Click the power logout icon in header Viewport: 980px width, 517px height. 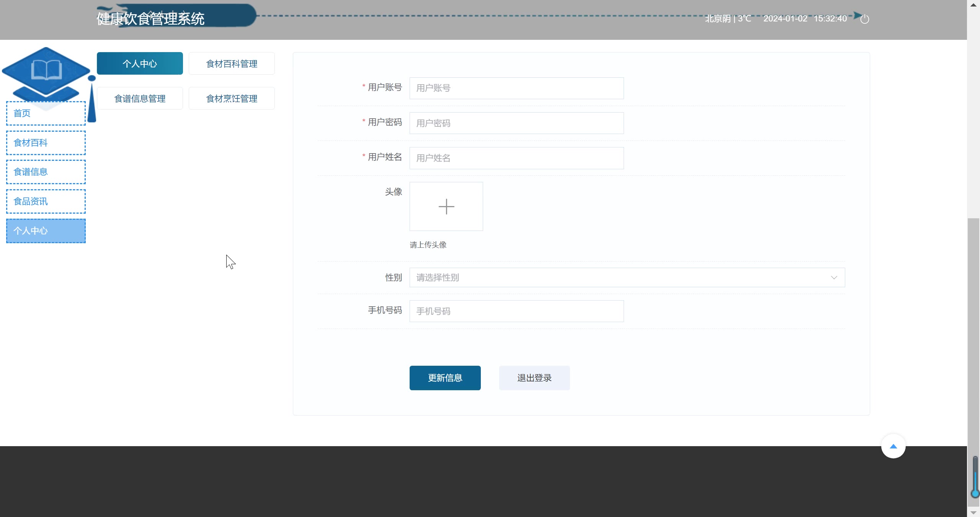[x=864, y=19]
